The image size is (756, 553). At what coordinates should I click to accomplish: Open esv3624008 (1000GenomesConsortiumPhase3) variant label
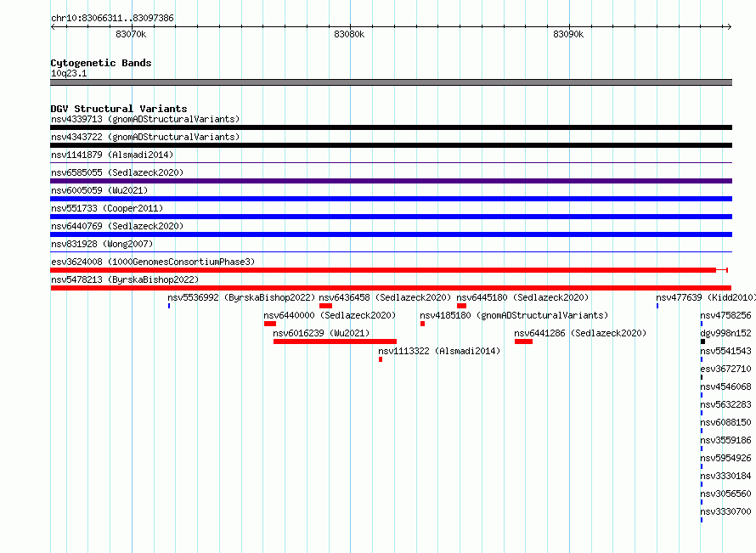(x=153, y=262)
